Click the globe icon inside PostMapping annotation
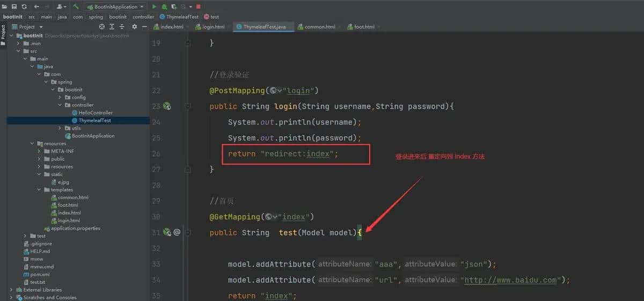This screenshot has width=644, height=301. click(274, 90)
